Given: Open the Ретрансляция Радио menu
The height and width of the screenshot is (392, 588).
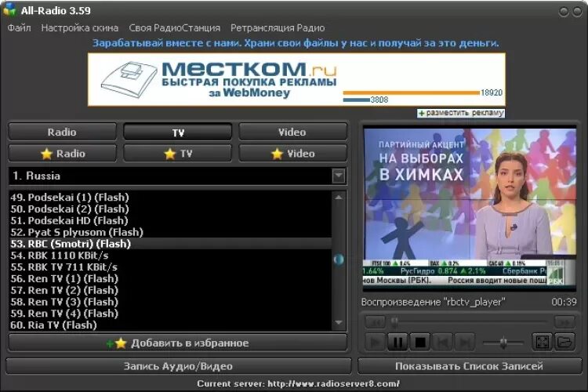Looking at the screenshot, I should tap(278, 28).
